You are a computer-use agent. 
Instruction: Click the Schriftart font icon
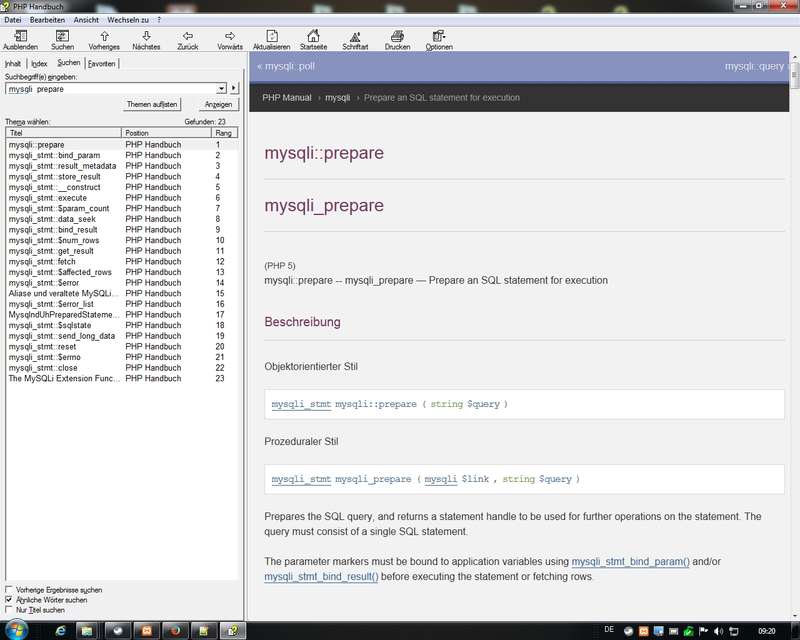click(x=355, y=36)
